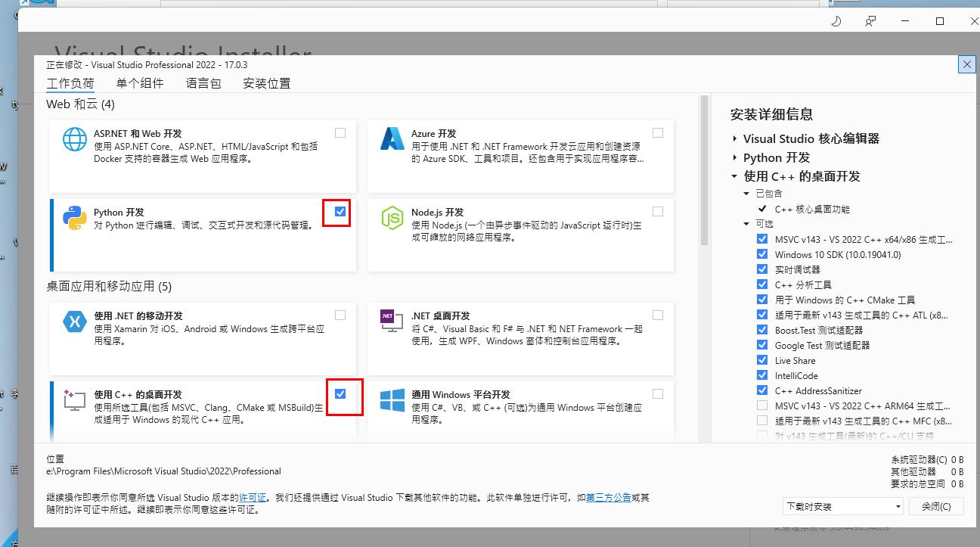Enable the Azure development workload checkbox
Screen dimensions: 980x547
[658, 132]
